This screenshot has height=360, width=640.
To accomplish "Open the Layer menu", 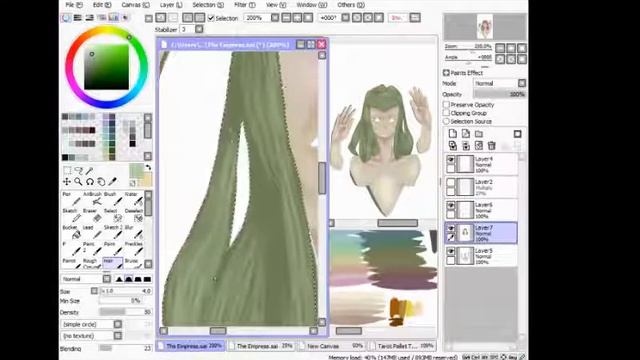I will [171, 5].
